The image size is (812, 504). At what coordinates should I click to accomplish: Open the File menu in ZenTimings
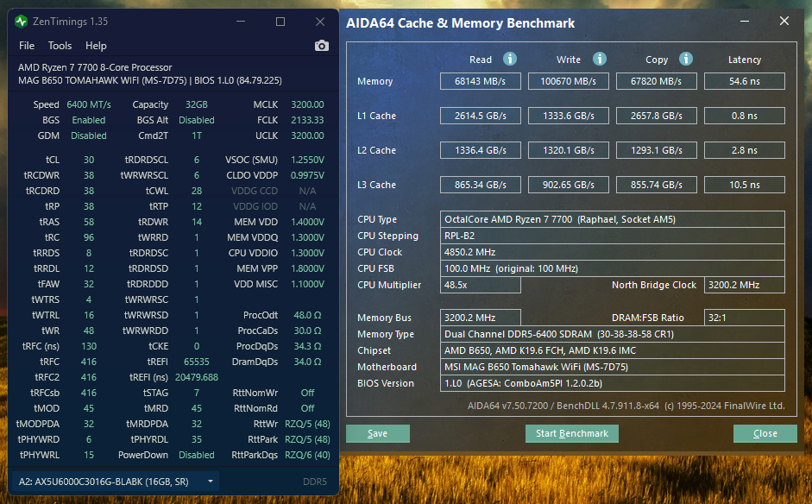(27, 46)
